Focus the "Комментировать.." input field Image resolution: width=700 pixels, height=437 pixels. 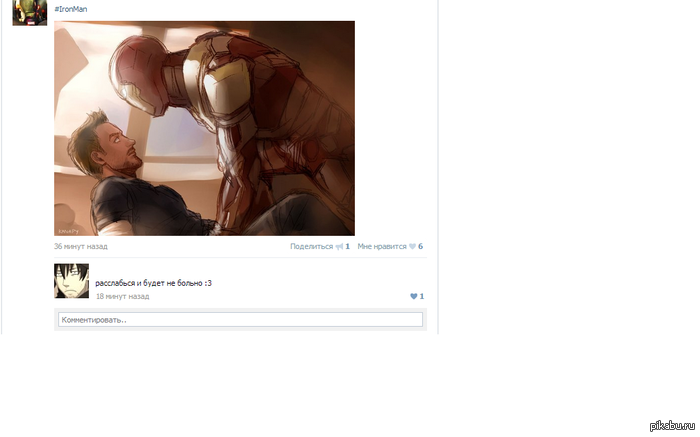(x=240, y=320)
